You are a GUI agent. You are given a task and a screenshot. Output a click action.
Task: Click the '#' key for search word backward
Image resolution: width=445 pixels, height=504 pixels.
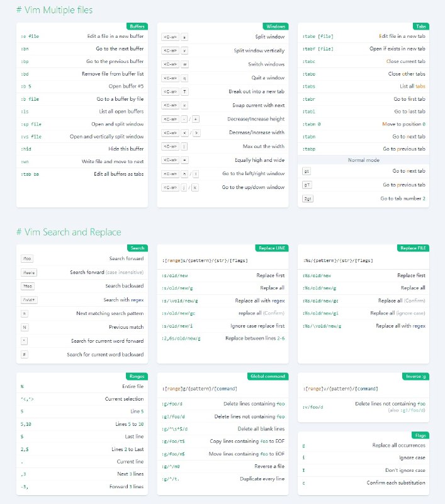25,355
